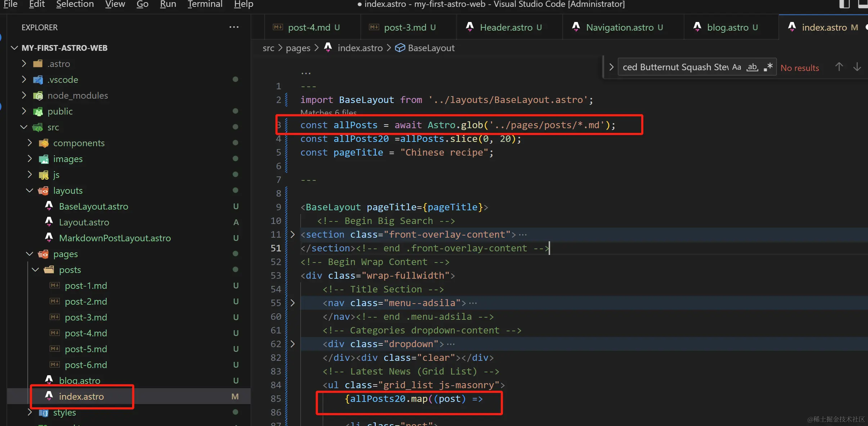The width and height of the screenshot is (868, 426).
Task: Click the components folder icon
Action: (44, 143)
